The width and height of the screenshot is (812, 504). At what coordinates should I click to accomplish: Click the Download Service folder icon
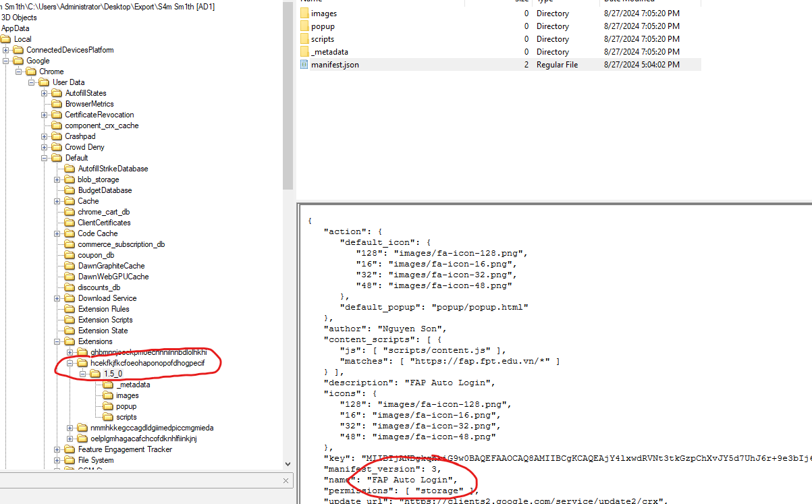[70, 298]
